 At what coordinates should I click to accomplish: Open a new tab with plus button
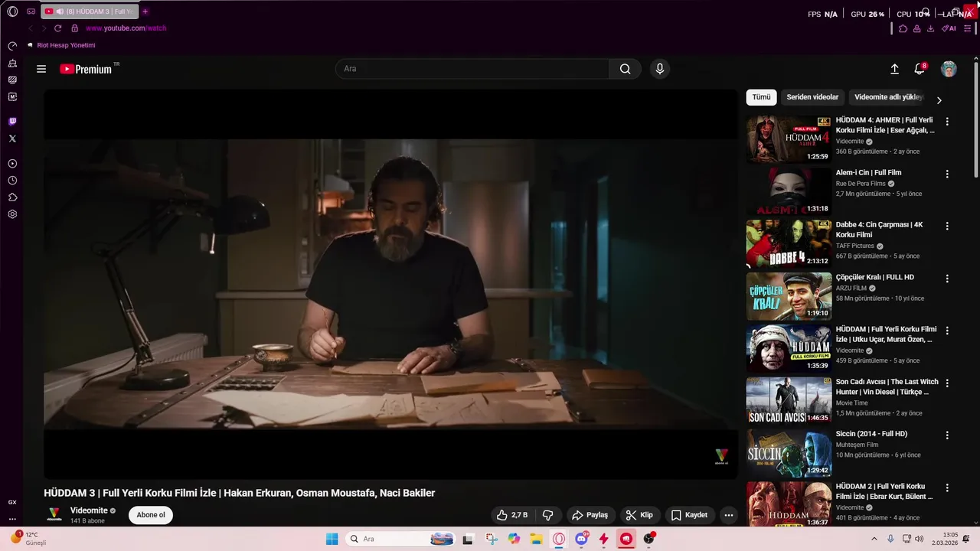coord(145,11)
